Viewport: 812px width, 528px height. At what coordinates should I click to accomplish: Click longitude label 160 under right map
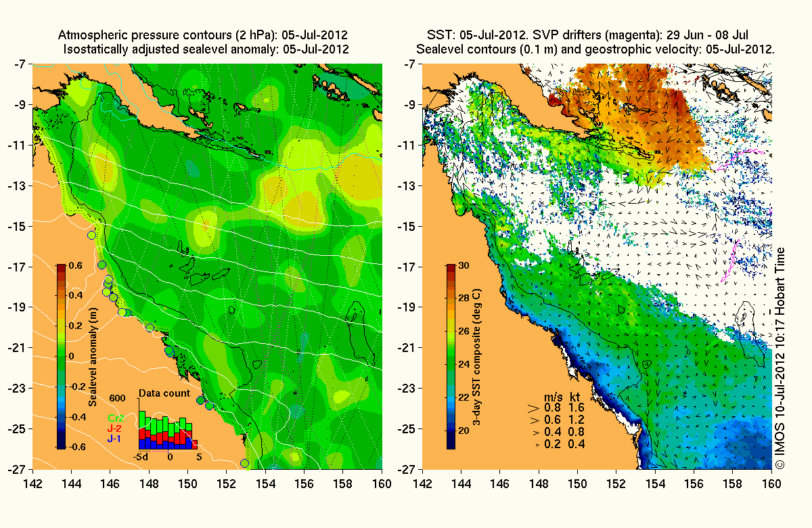(771, 483)
